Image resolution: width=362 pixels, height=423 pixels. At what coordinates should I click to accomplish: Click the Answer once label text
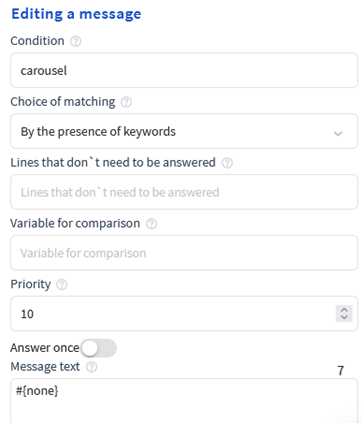point(45,348)
